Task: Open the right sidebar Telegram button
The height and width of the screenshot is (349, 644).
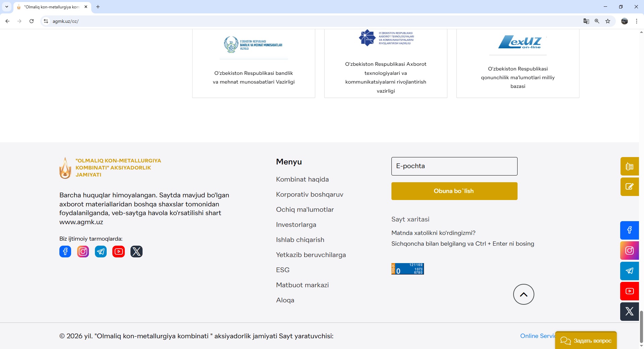Action: (629, 271)
